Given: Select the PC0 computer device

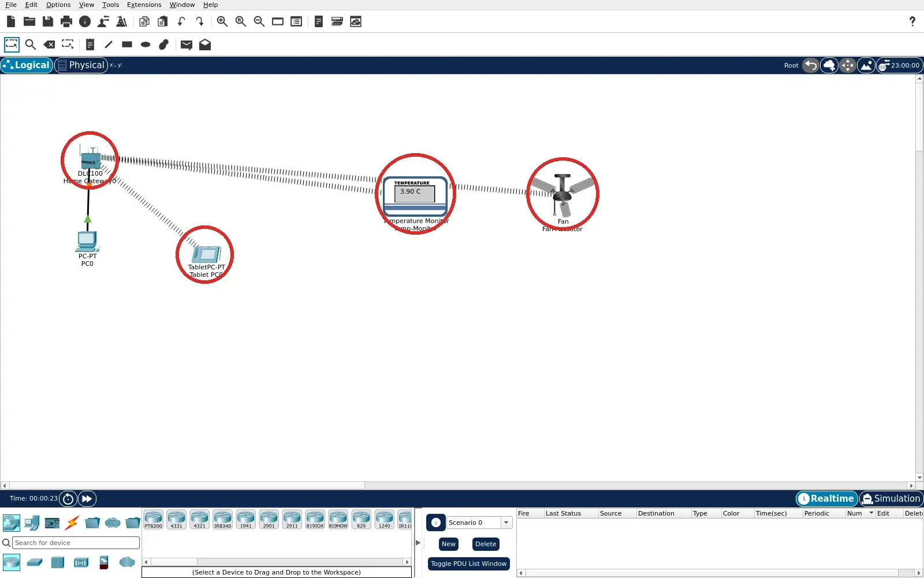Looking at the screenshot, I should pos(88,242).
